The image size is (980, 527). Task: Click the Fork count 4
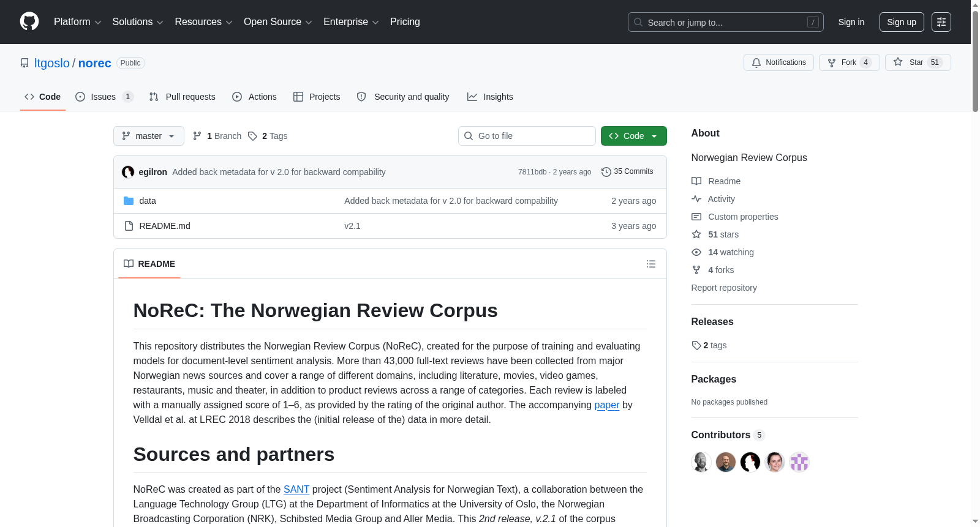click(865, 62)
